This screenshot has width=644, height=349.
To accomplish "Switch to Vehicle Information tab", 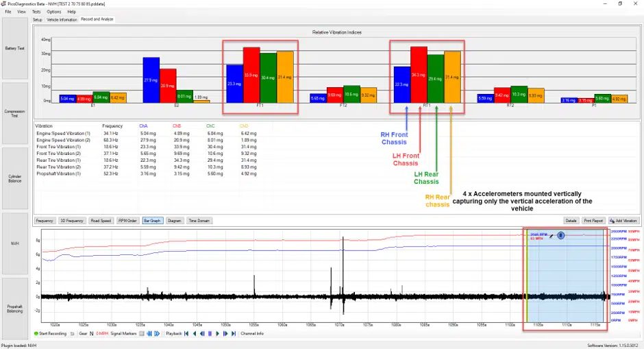I will pos(62,19).
